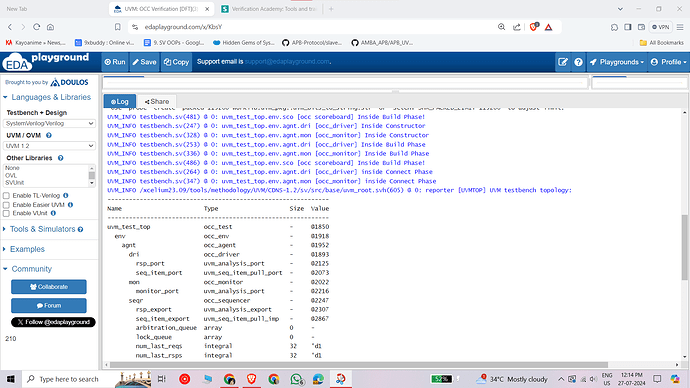Open the Windows Start button

point(11,379)
